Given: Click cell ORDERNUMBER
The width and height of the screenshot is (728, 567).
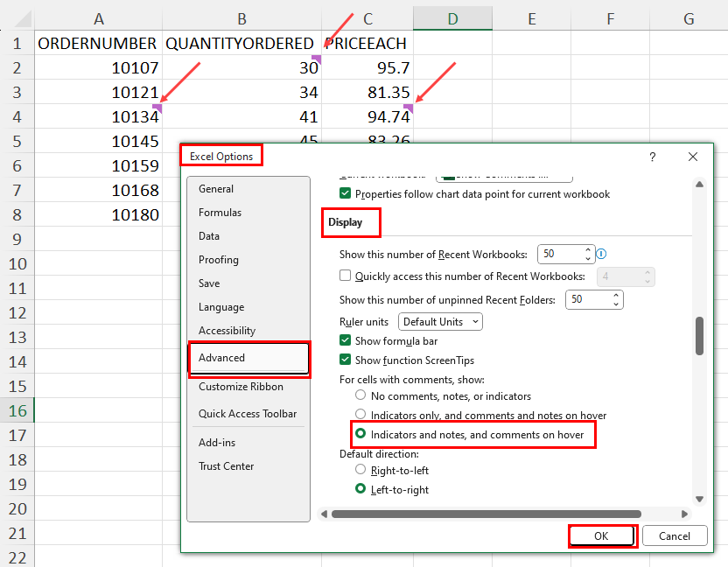Looking at the screenshot, I should (x=98, y=43).
